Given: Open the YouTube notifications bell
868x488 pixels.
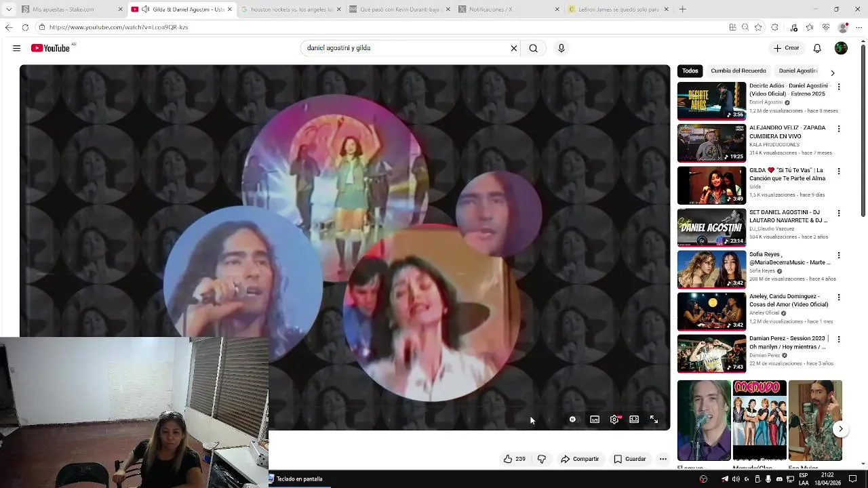Looking at the screenshot, I should click(x=817, y=48).
